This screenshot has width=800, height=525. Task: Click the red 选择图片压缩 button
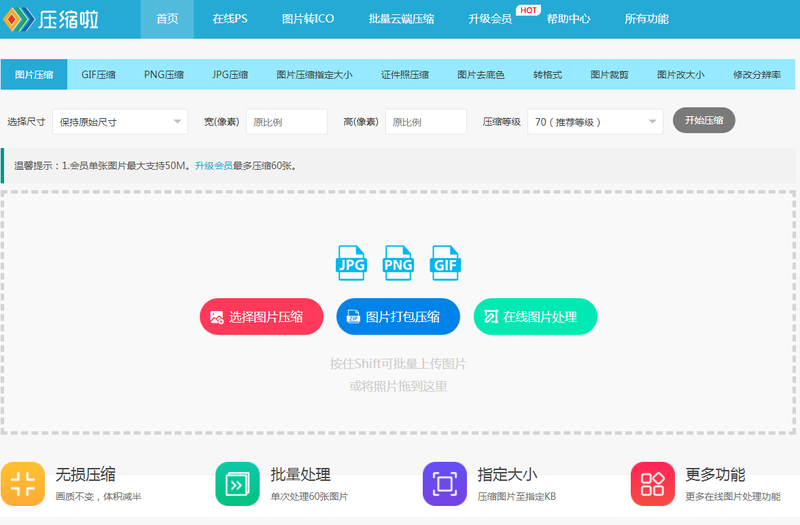[261, 316]
